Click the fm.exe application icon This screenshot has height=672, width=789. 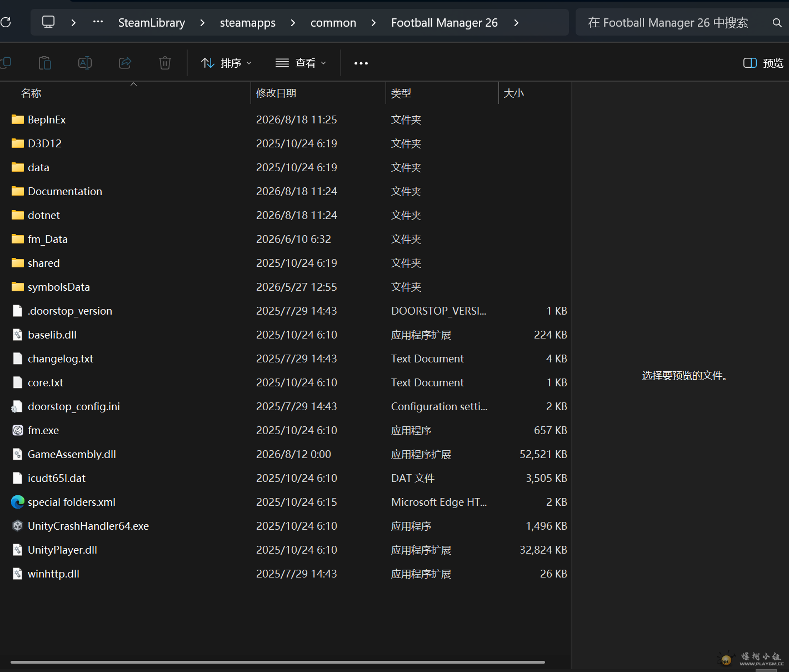point(18,430)
